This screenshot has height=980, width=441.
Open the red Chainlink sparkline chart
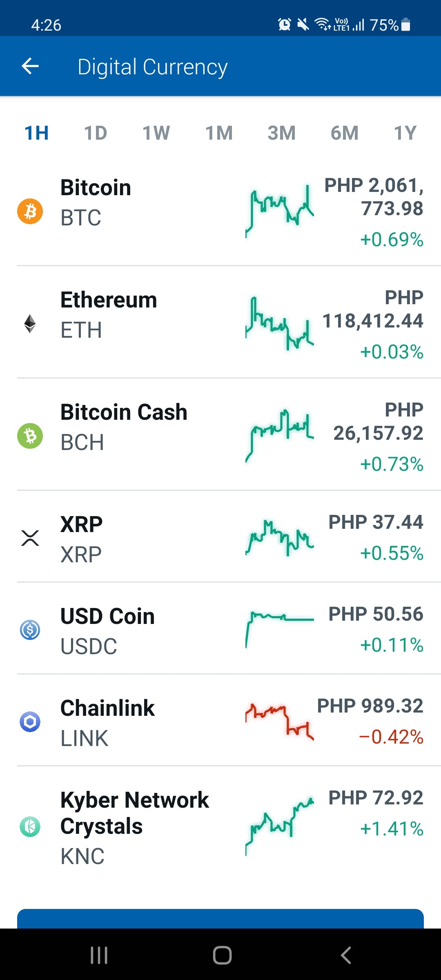(280, 722)
